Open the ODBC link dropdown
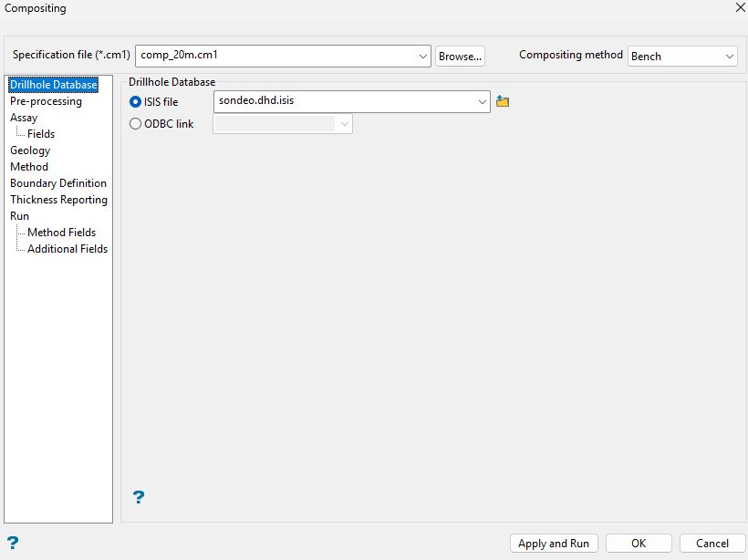 (x=345, y=124)
